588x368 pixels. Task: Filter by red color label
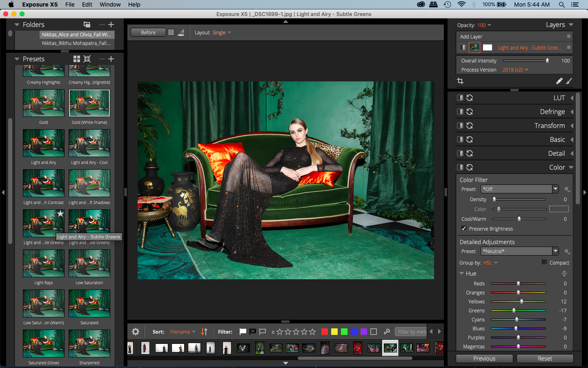(325, 332)
